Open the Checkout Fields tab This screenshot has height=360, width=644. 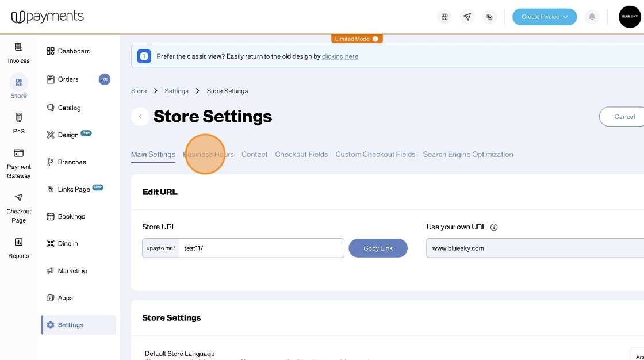point(301,154)
